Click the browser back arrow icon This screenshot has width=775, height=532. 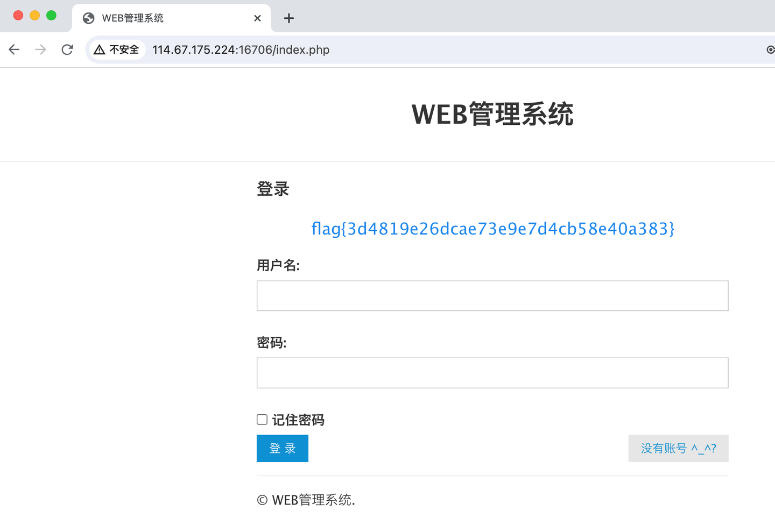point(14,49)
